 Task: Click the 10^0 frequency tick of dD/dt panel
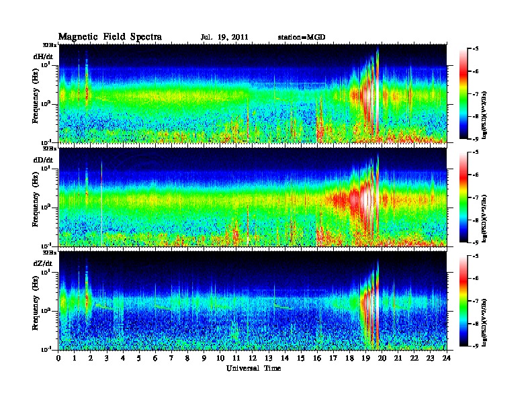coord(46,208)
